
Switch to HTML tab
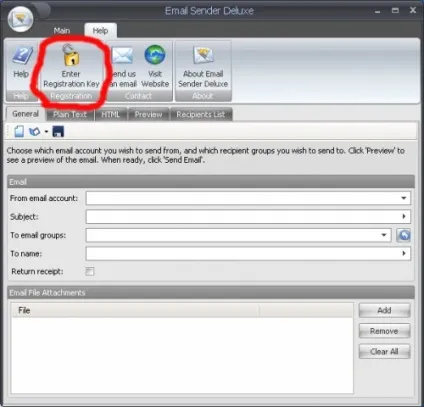click(x=111, y=114)
